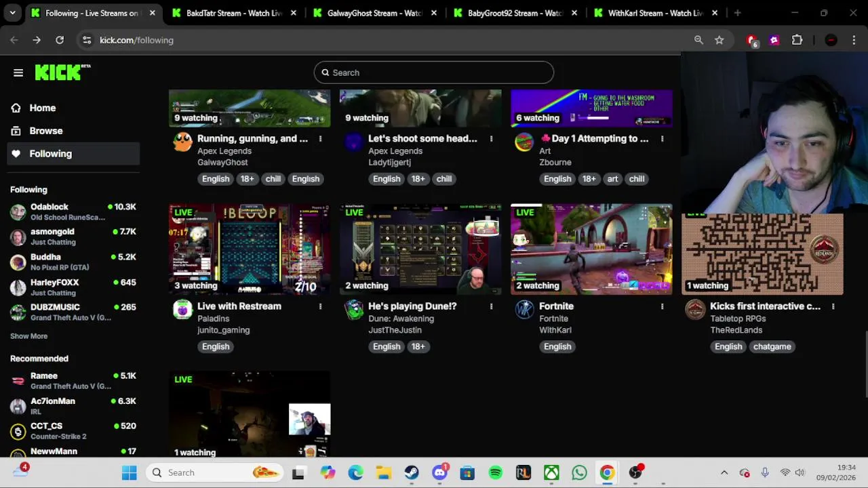Select the art tag on Zbourne's stream

[612, 179]
